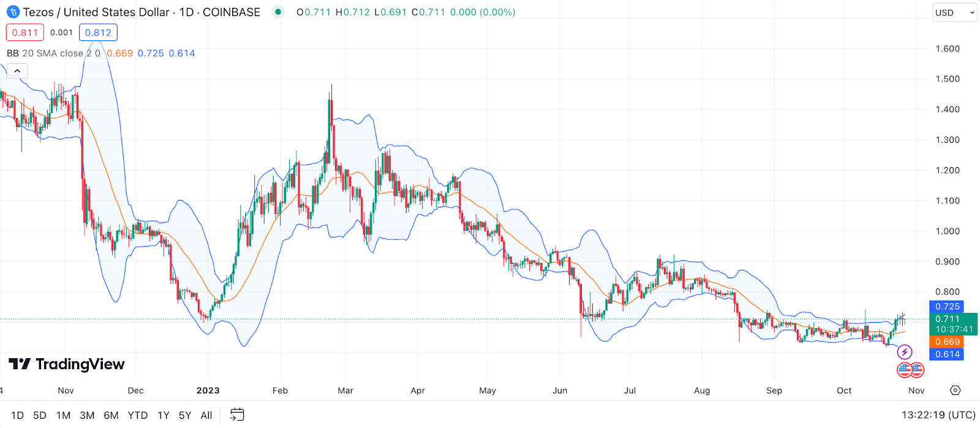Click the second US flag economic event icon
This screenshot has width=980, height=428.
click(x=917, y=369)
